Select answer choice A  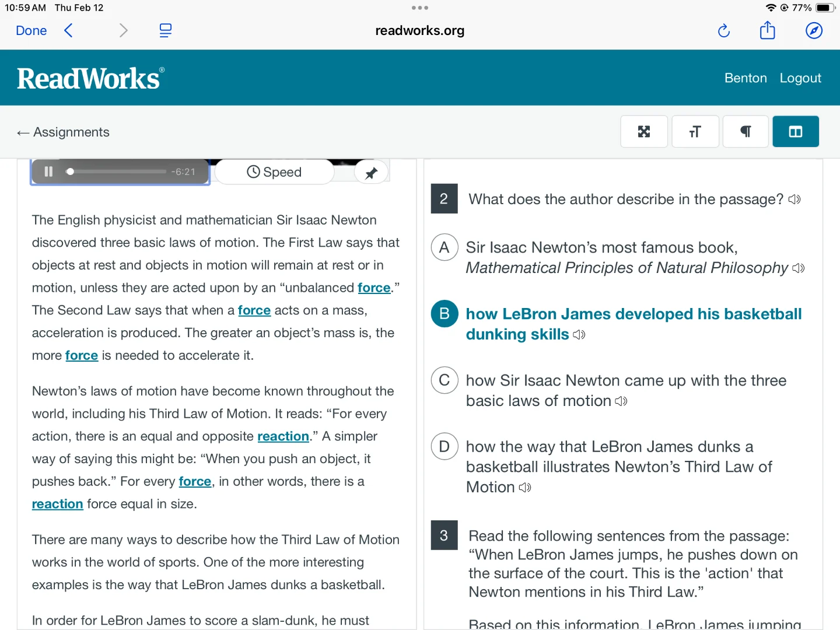[x=444, y=247]
